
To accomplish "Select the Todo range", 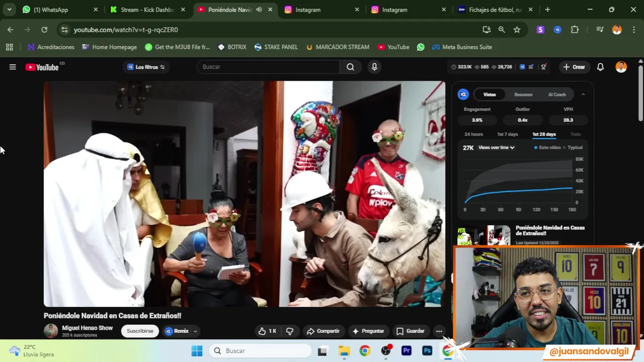I will 576,134.
